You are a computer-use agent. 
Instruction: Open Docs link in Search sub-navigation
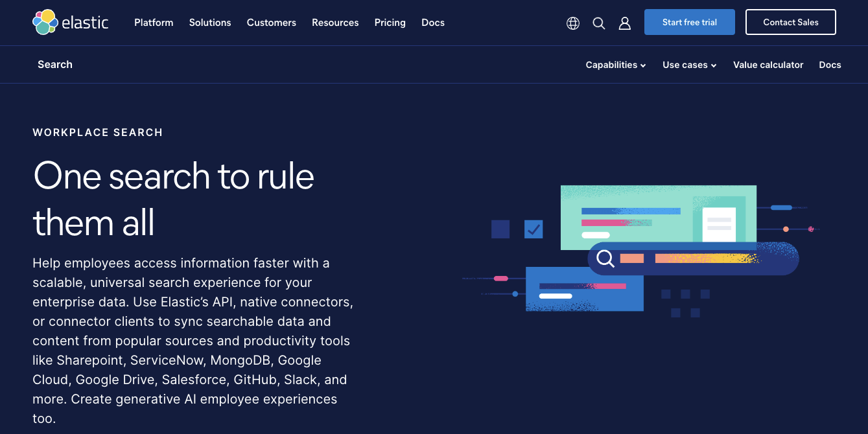pos(830,65)
